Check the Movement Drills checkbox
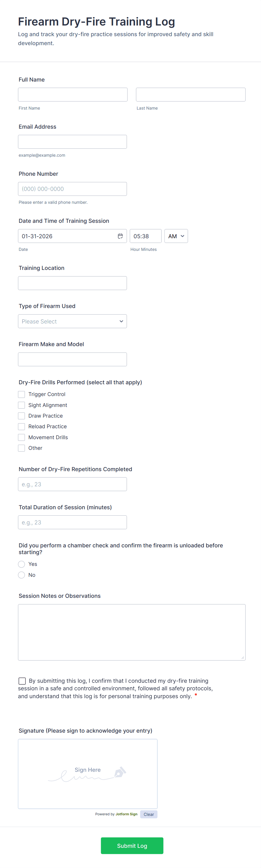Viewport: 261px width, 868px height. (x=21, y=437)
